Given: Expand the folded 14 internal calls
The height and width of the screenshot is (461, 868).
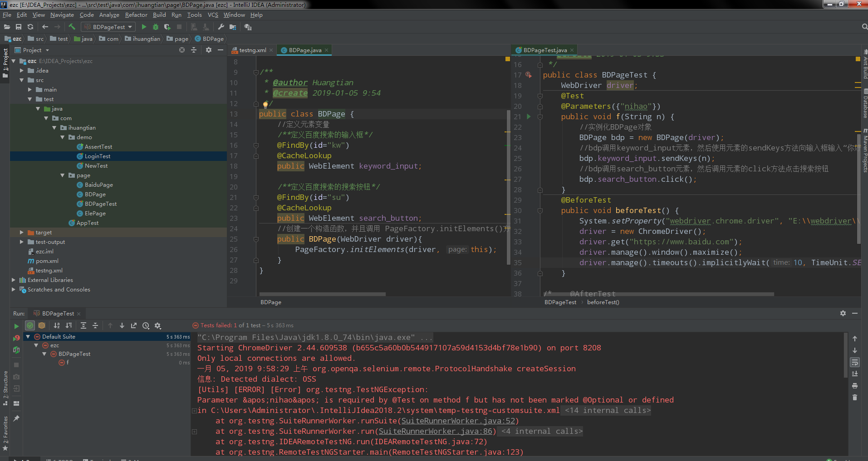Looking at the screenshot, I should [608, 410].
